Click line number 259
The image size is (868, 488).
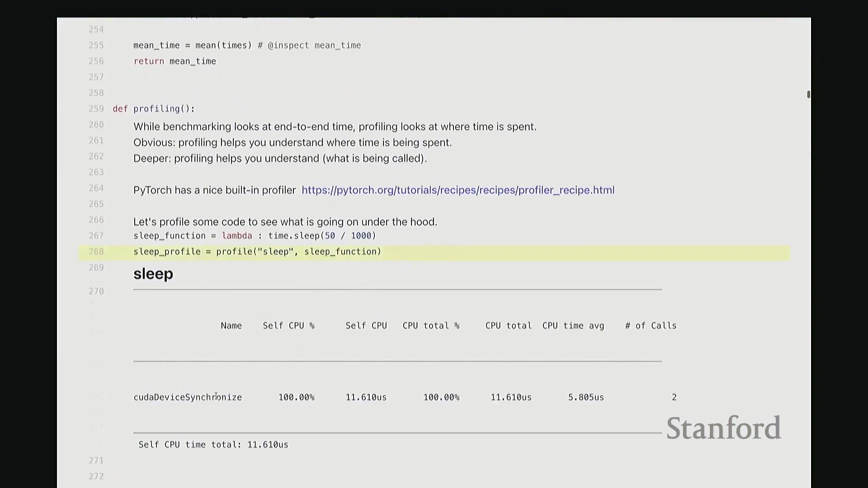[96, 109]
